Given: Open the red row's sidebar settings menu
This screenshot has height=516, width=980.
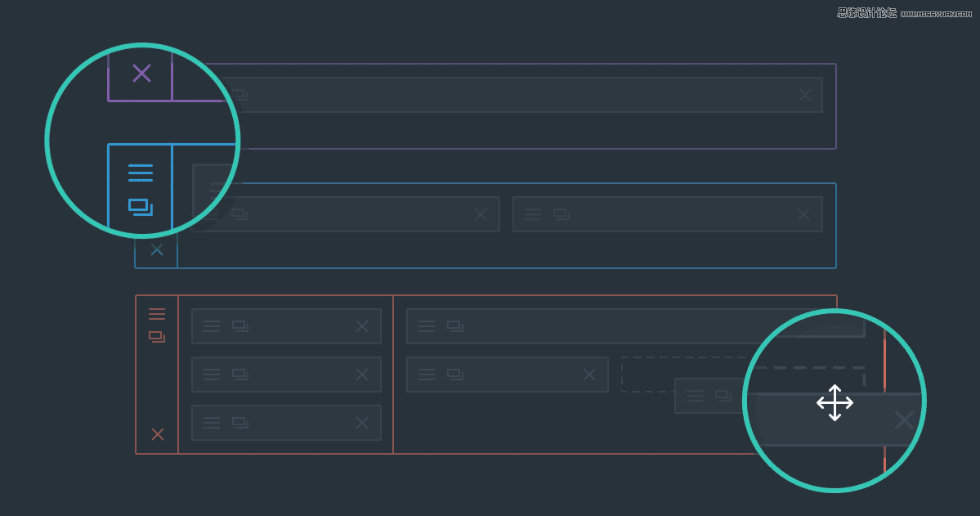Looking at the screenshot, I should [x=157, y=314].
